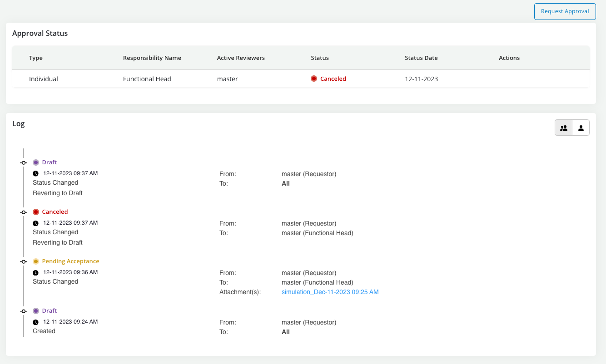Click the purple Draft status dot at top of log
Image resolution: width=606 pixels, height=364 pixels.
pyautogui.click(x=36, y=162)
